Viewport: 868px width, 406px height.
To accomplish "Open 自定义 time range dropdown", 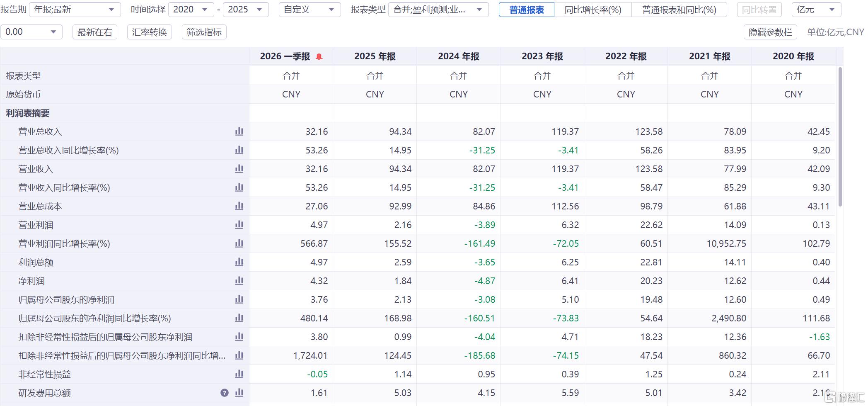I will [x=310, y=10].
